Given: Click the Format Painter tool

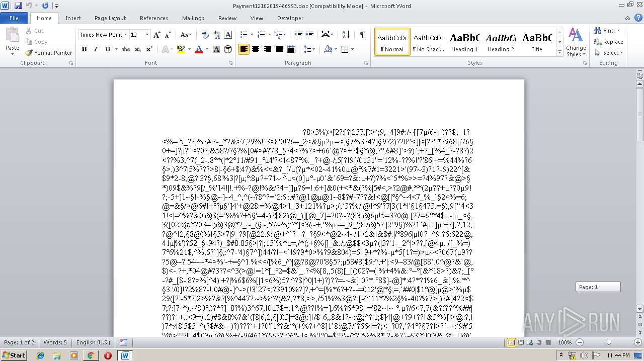Looking at the screenshot, I should (48, 53).
